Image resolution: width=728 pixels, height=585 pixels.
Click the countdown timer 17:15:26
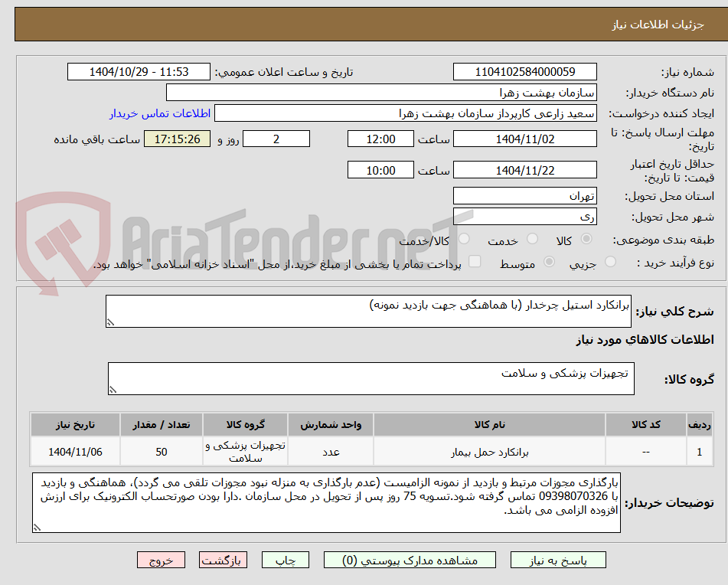tap(178, 139)
